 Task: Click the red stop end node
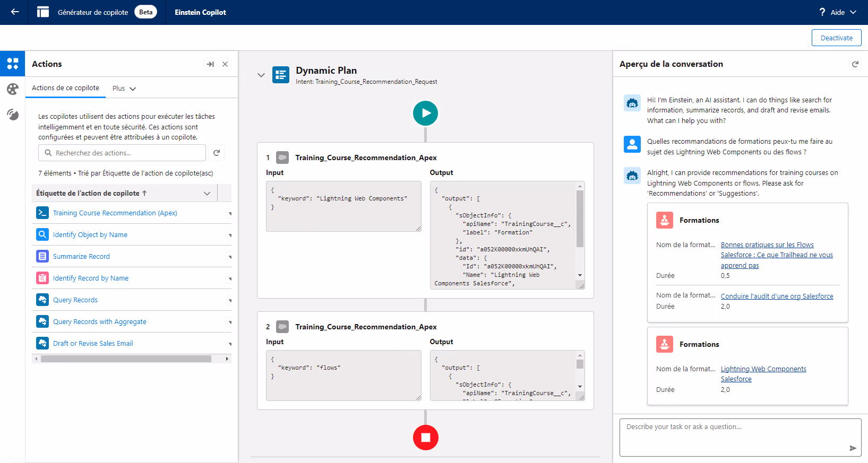point(426,438)
